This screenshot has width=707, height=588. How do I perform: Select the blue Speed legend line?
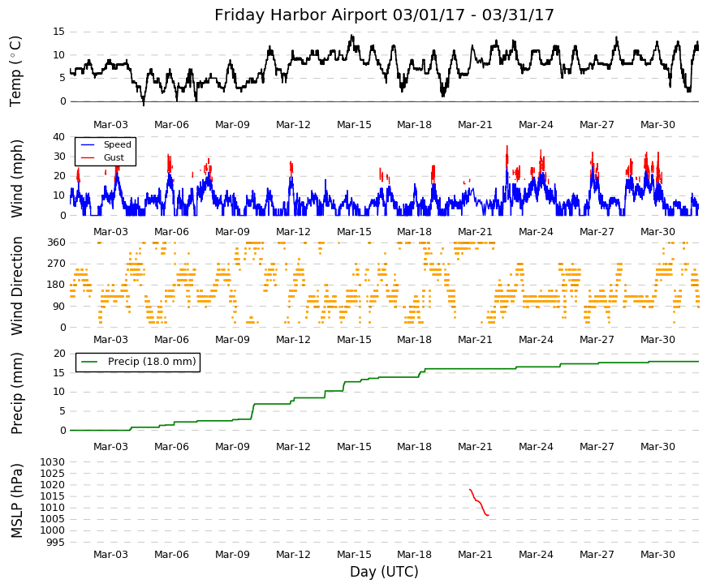click(x=88, y=144)
